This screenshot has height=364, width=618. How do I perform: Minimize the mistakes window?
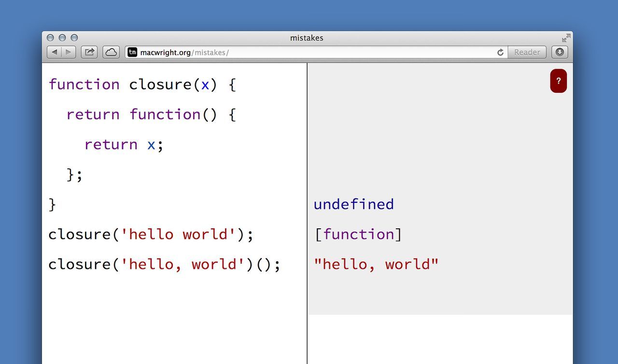coord(62,38)
